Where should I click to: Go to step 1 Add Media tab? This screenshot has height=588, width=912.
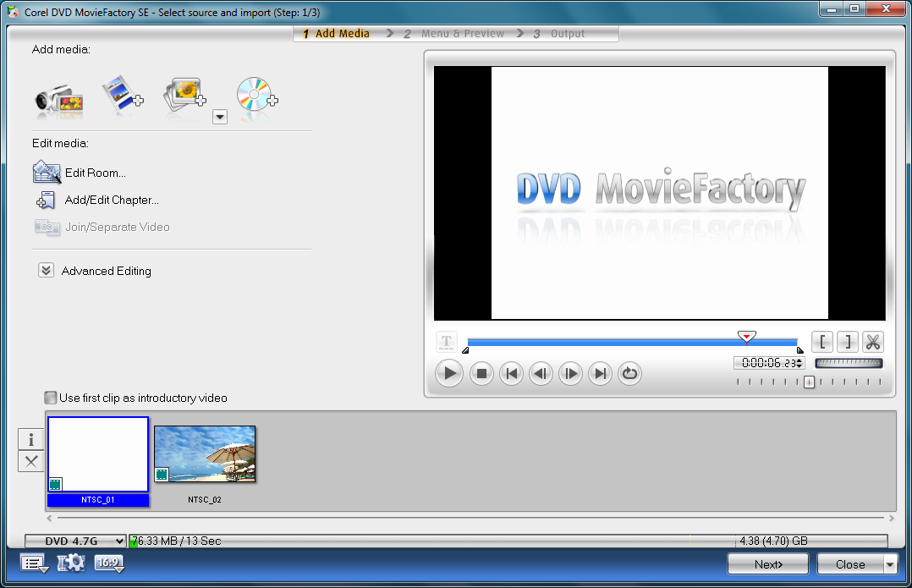(x=336, y=34)
